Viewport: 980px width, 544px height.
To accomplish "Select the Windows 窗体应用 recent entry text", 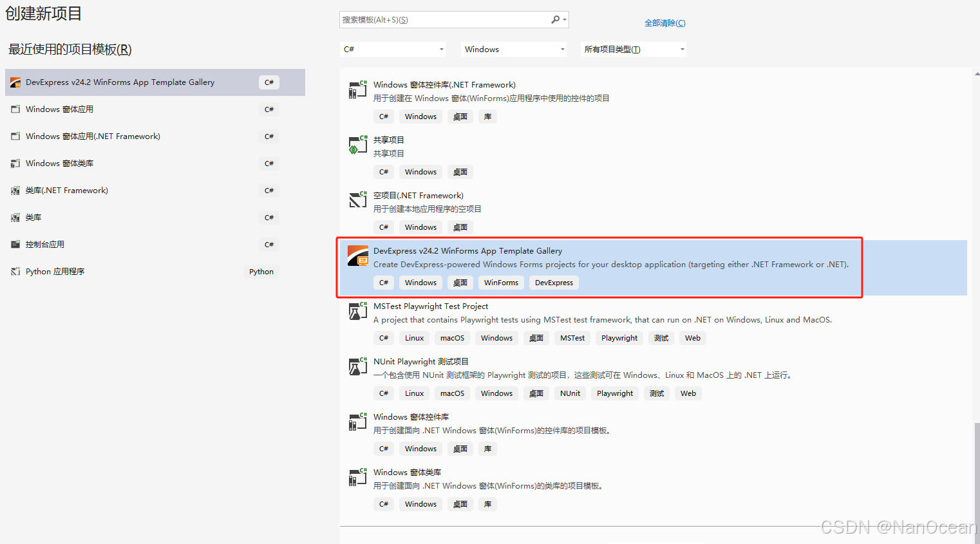I will tap(59, 109).
